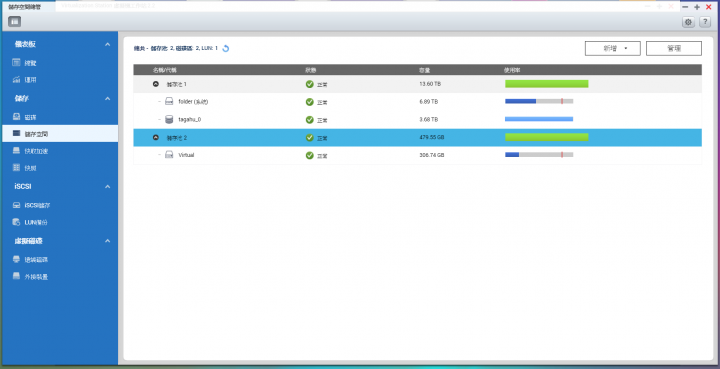720x369 pixels.
Task: Click the usage bar for the folder volume
Action: [539, 101]
